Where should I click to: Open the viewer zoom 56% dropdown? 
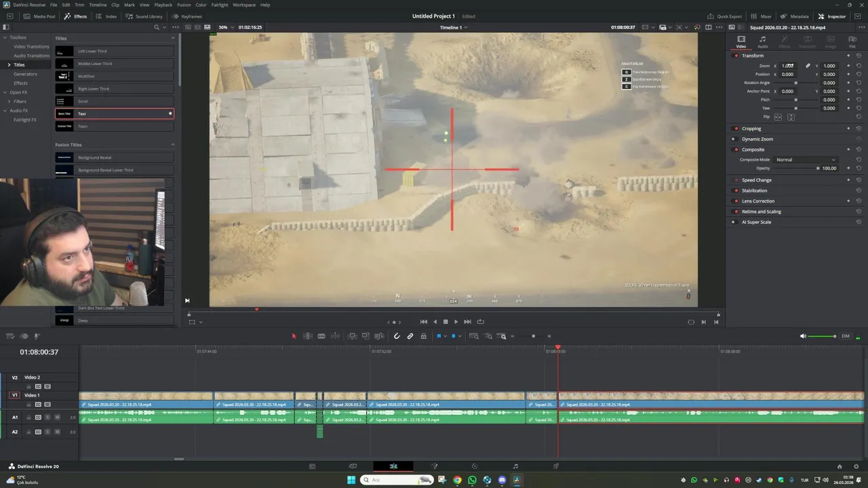(226, 27)
